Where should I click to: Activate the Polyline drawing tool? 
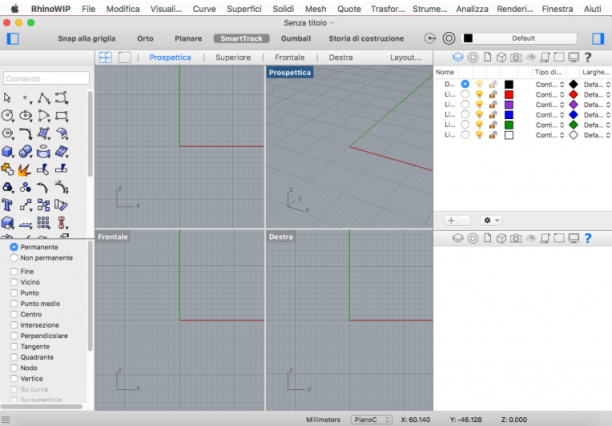click(x=44, y=98)
